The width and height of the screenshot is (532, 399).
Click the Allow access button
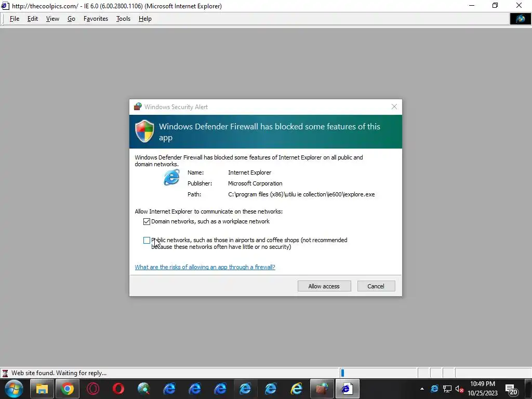click(x=324, y=286)
